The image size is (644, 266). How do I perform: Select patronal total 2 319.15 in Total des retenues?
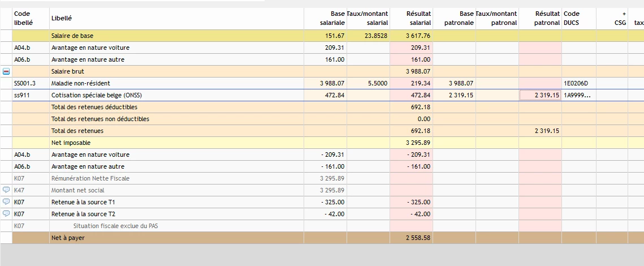click(547, 131)
